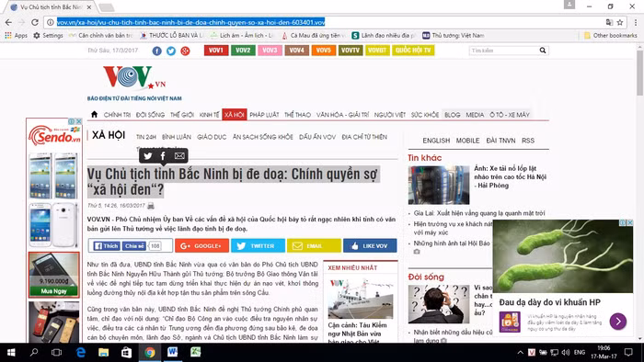644x362 pixels.
Task: Open File Explorer from taskbar
Action: click(x=103, y=352)
